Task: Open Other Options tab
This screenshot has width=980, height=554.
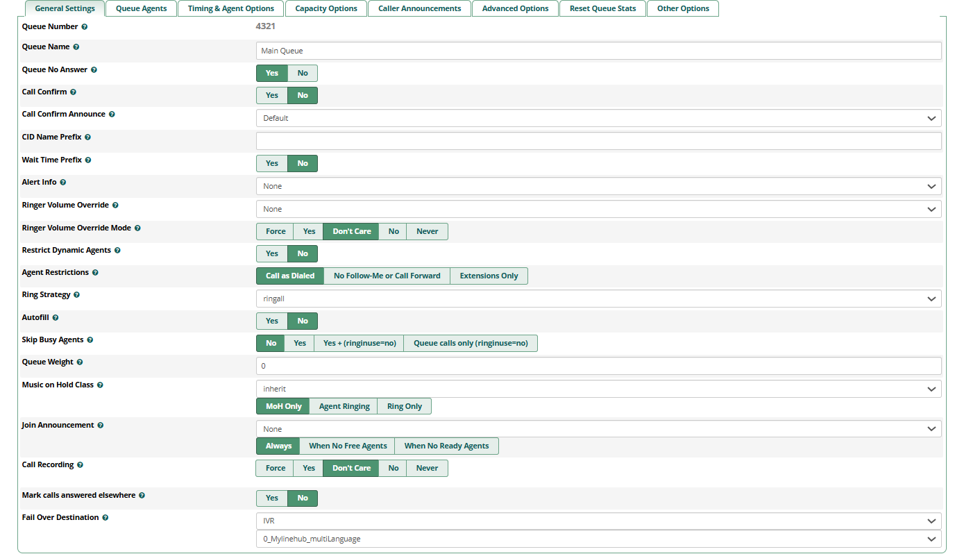Action: 683,8
